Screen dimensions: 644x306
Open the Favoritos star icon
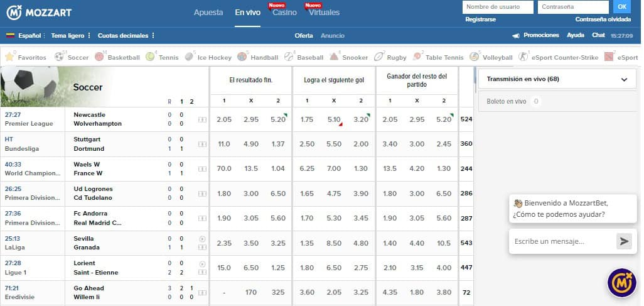9,57
